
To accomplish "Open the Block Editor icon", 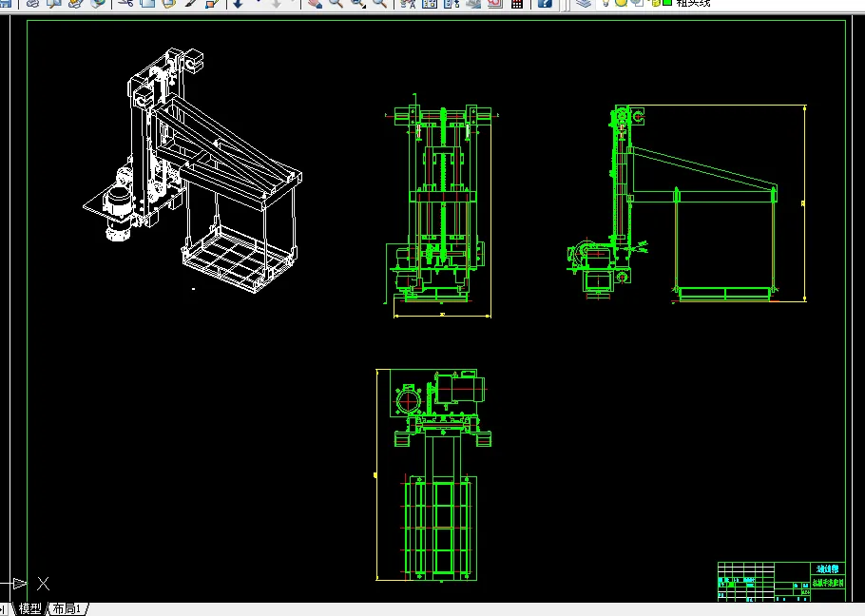I will coord(212,3).
